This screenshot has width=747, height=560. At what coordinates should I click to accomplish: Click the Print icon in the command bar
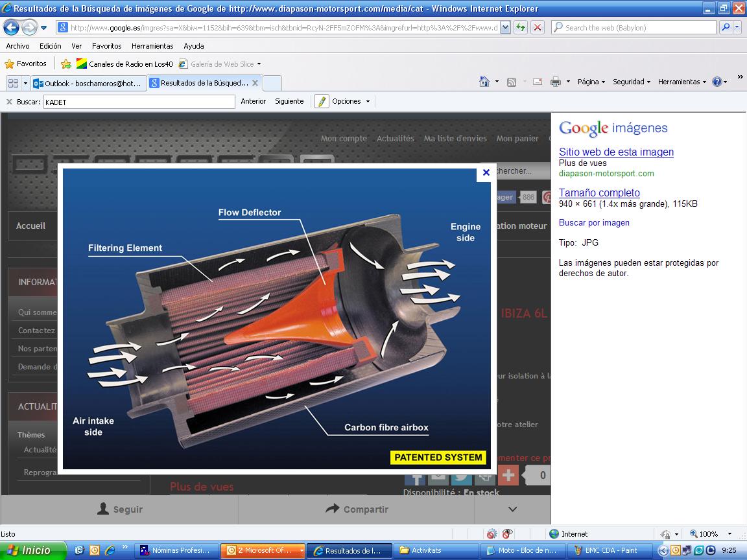(x=555, y=82)
